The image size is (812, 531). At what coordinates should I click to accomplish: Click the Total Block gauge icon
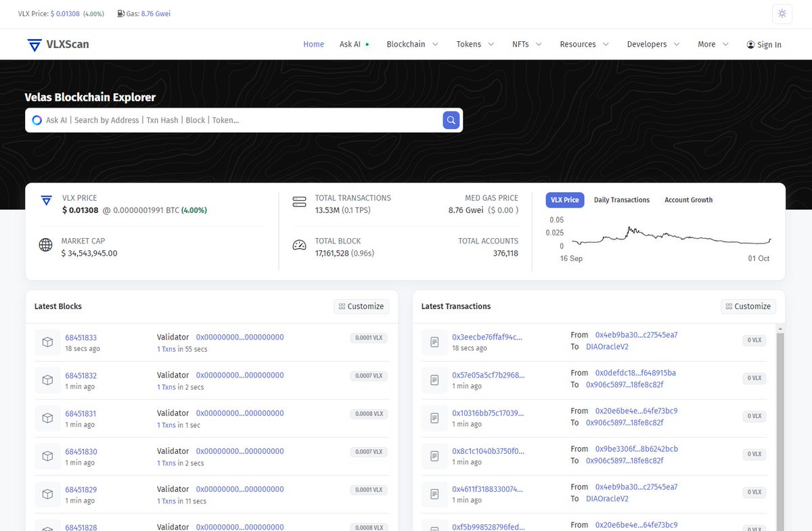(299, 245)
